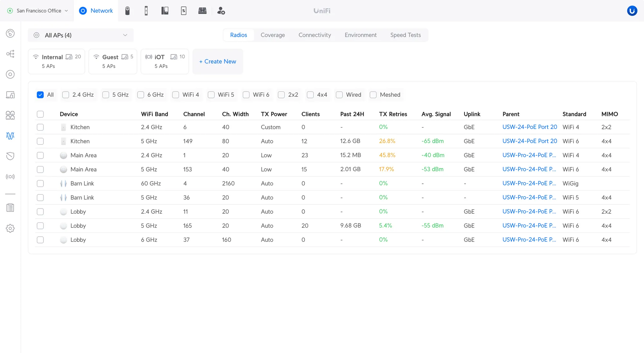Switch to the Speed Tests tab

[405, 35]
